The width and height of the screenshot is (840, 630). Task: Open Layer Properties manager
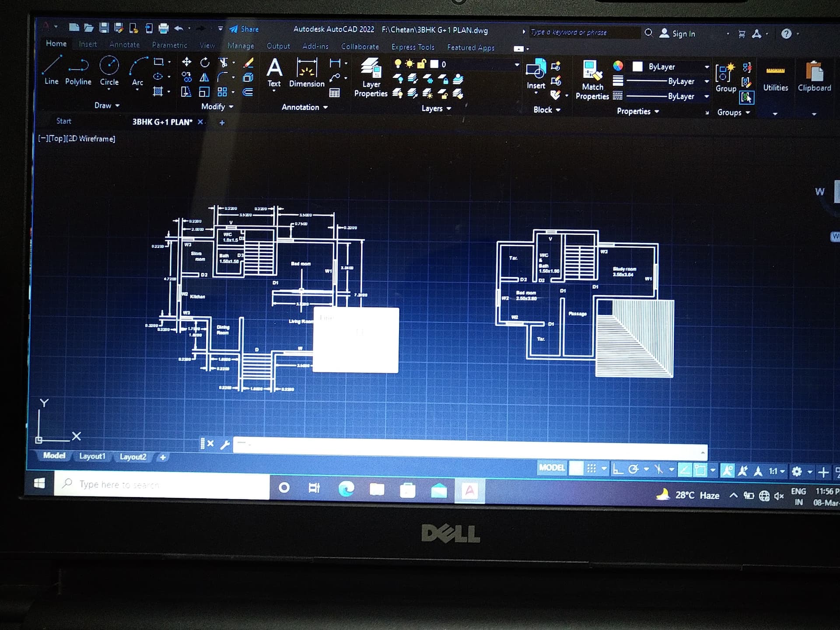371,69
